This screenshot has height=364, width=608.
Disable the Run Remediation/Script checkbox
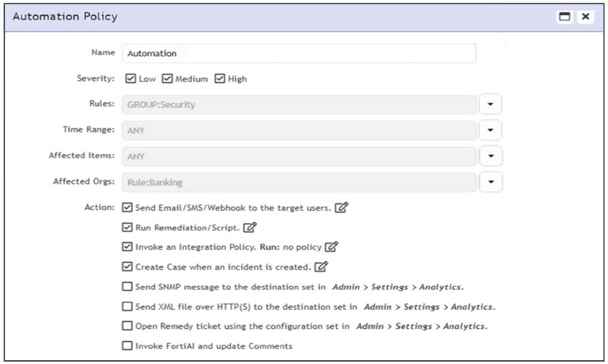[x=127, y=228]
